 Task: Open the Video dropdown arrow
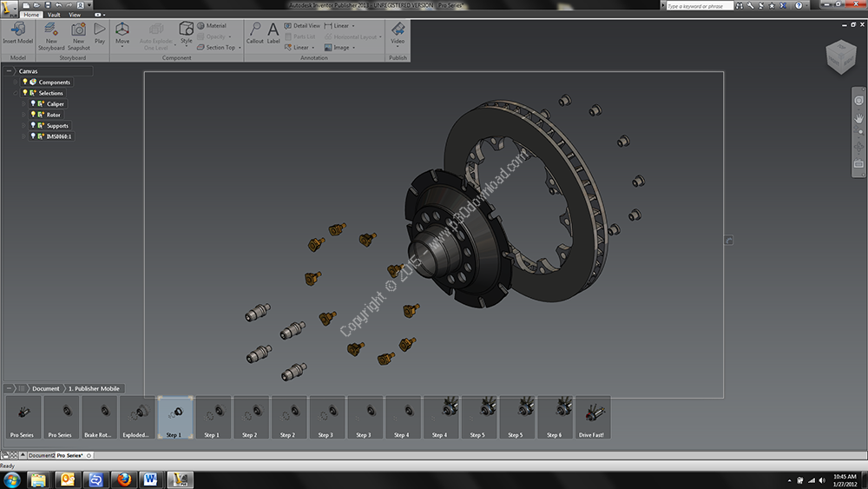(398, 47)
